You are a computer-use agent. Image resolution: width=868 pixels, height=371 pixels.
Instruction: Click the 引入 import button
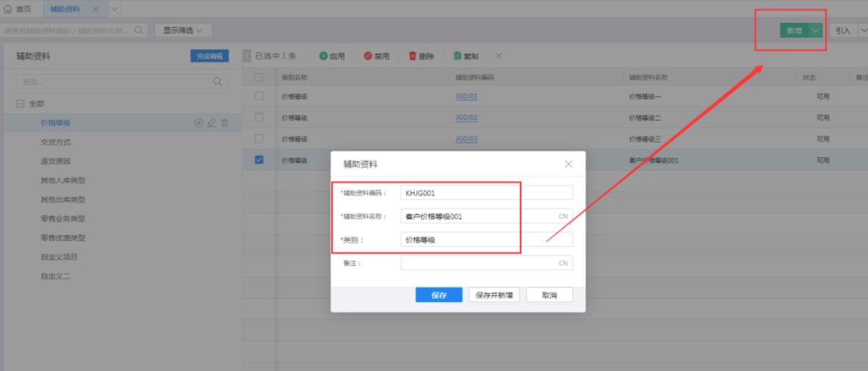point(843,30)
